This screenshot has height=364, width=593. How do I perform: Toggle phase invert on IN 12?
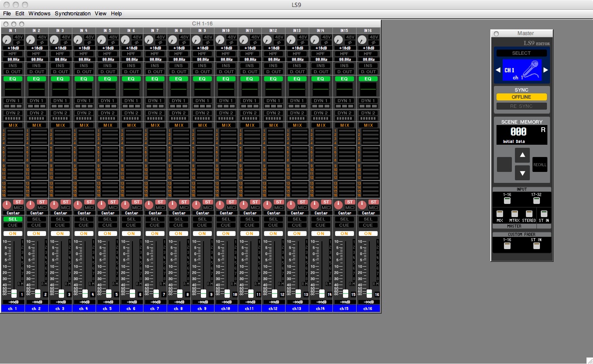[279, 43]
